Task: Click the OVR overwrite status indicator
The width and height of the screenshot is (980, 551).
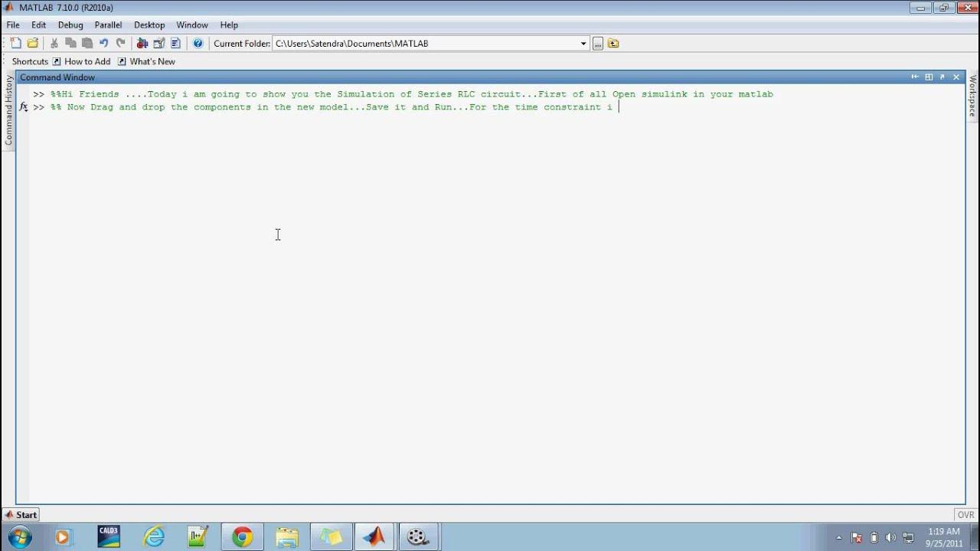Action: click(965, 515)
